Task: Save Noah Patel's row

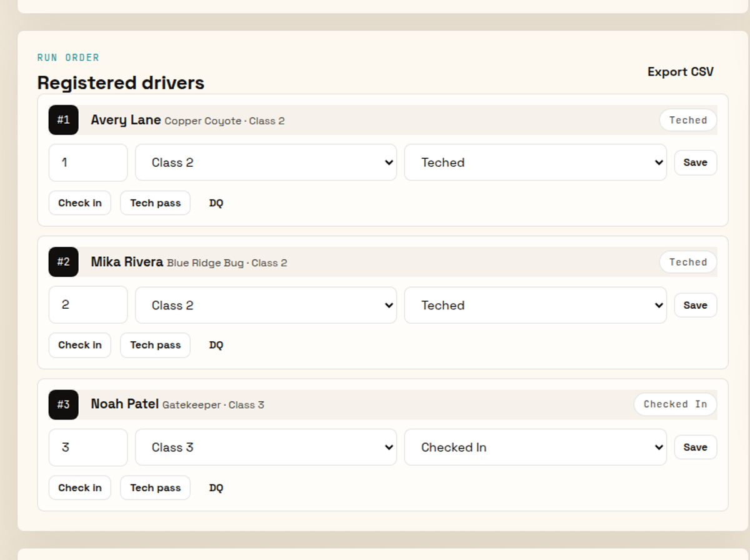Action: pyautogui.click(x=696, y=447)
